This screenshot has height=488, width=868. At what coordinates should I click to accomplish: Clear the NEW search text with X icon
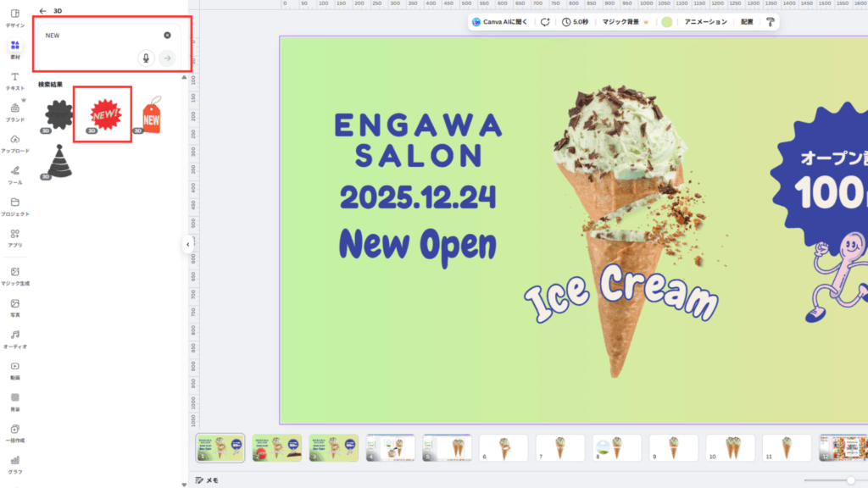click(167, 35)
